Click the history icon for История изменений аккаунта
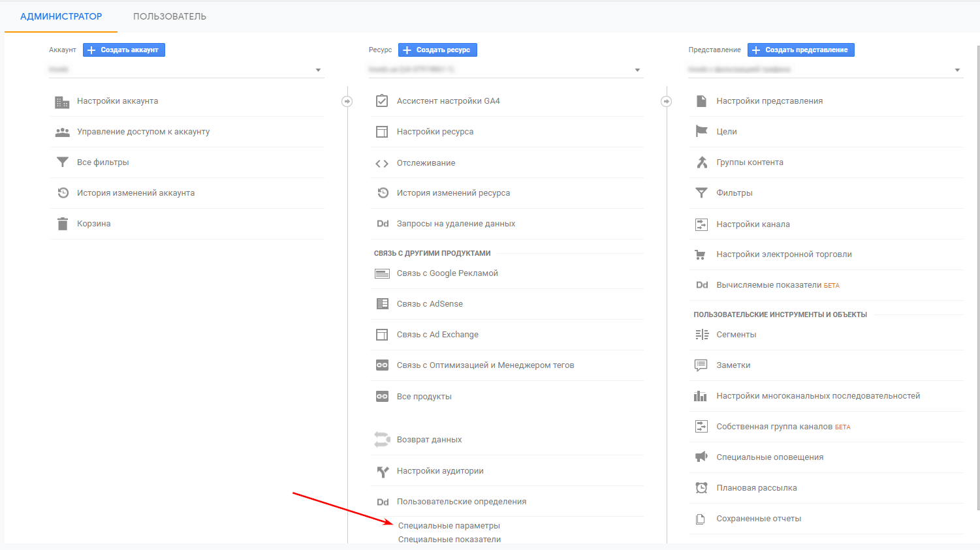Screen dimensions: 980x550 click(x=63, y=193)
